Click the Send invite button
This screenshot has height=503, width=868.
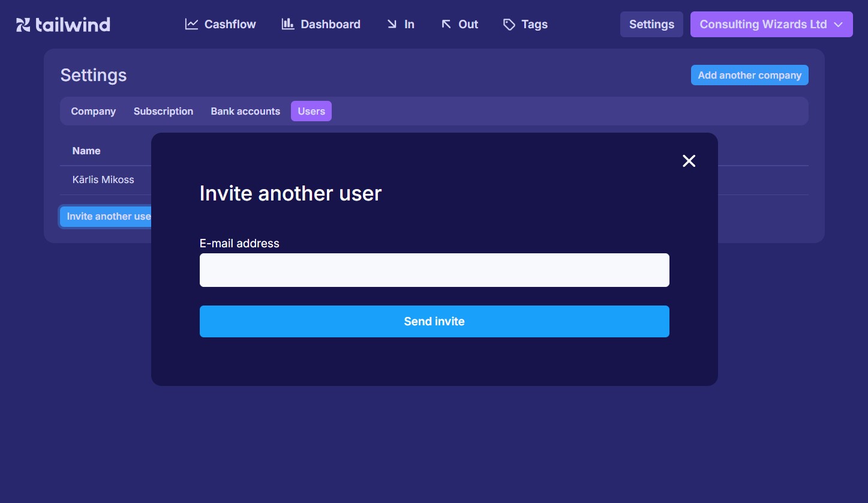pos(434,321)
